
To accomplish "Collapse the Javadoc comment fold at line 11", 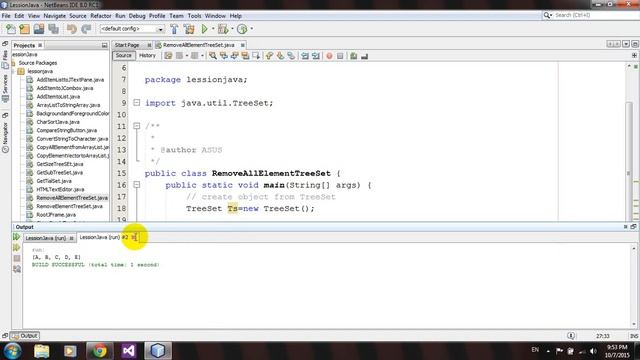I will 137,126.
